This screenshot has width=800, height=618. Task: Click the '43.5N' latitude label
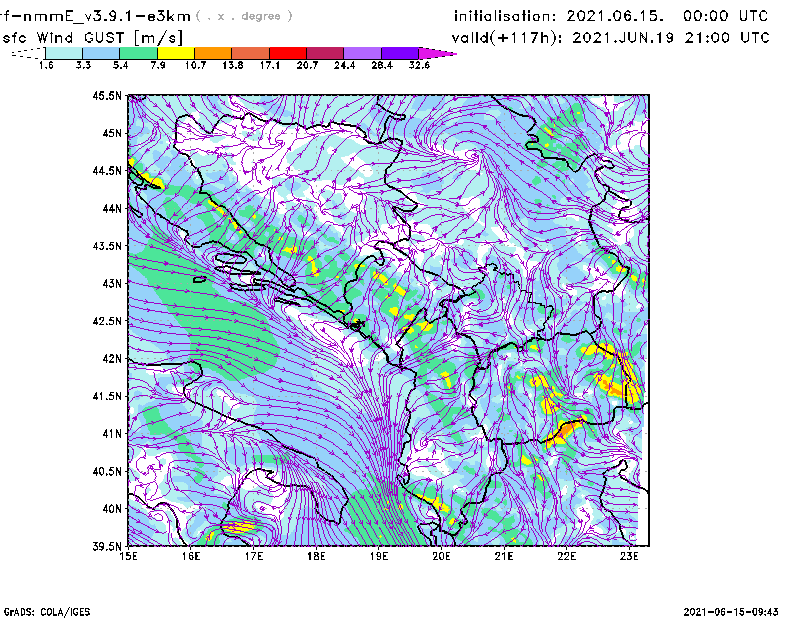pyautogui.click(x=107, y=246)
